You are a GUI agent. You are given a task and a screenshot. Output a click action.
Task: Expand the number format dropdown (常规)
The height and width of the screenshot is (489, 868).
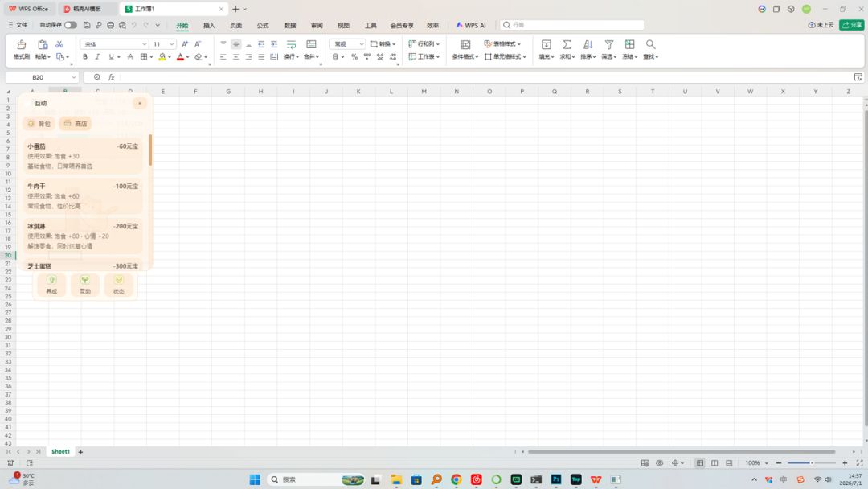click(347, 43)
